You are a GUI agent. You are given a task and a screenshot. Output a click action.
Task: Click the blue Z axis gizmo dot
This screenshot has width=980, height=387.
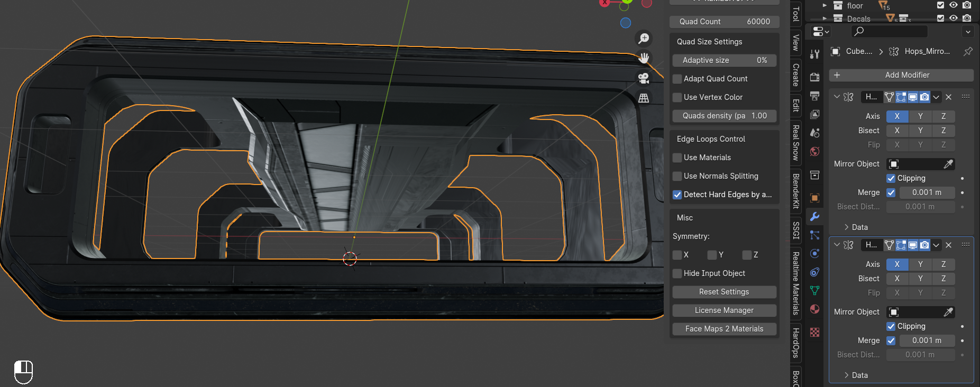626,23
